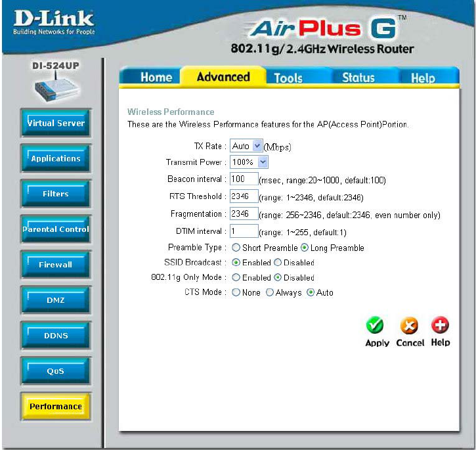Screen dimensions: 476x450
Task: Set CTS Mode to None
Action: point(236,292)
